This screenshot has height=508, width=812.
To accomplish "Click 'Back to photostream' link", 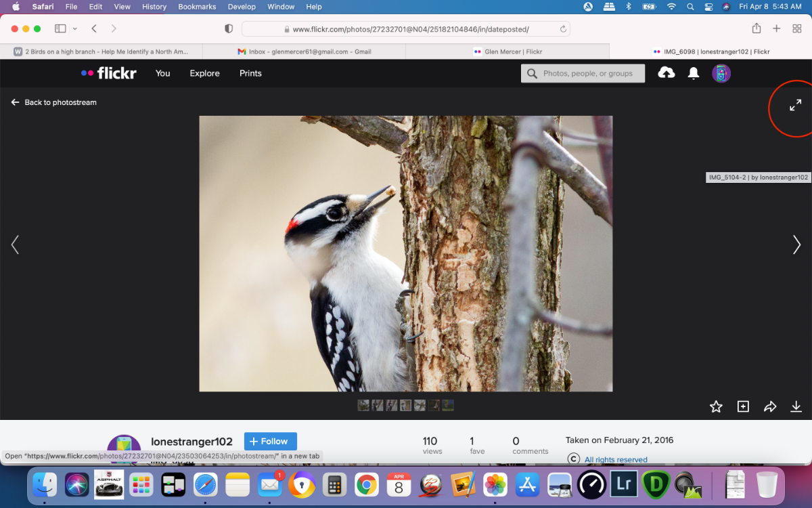I will (54, 102).
